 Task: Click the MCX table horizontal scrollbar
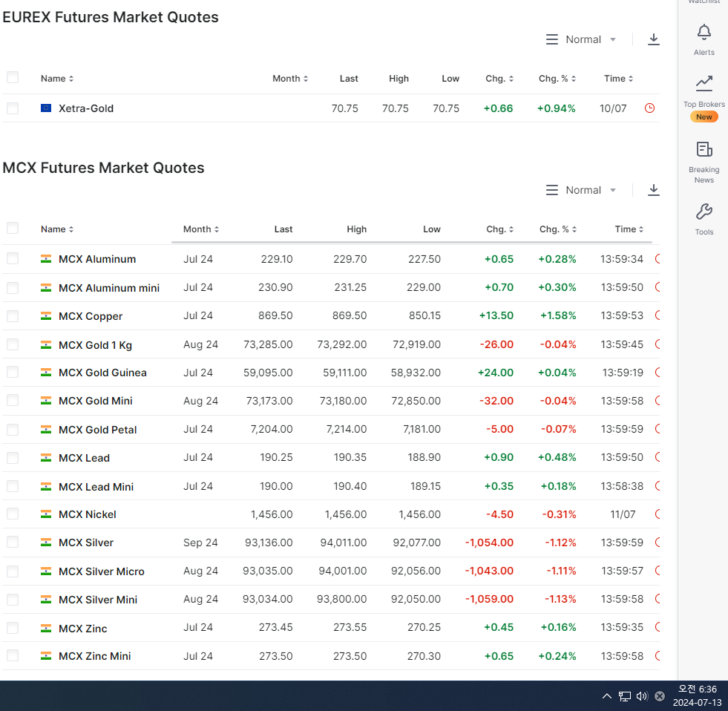coord(412,242)
